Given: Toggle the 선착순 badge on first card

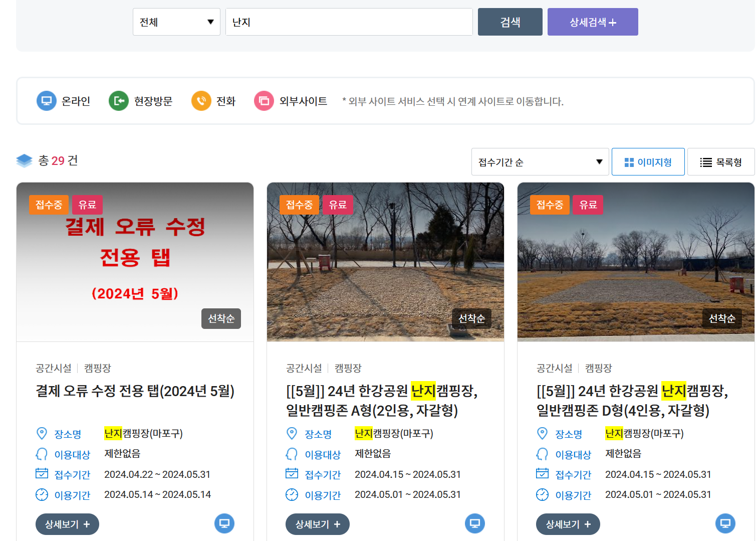Looking at the screenshot, I should point(221,318).
